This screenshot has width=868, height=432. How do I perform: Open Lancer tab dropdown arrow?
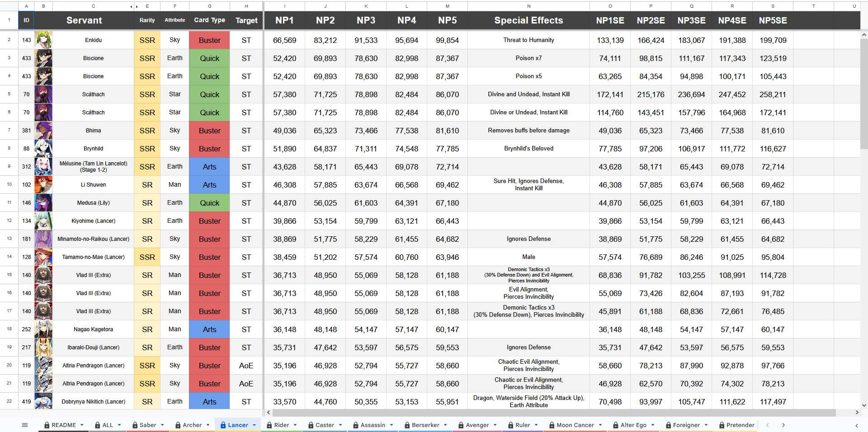point(254,425)
